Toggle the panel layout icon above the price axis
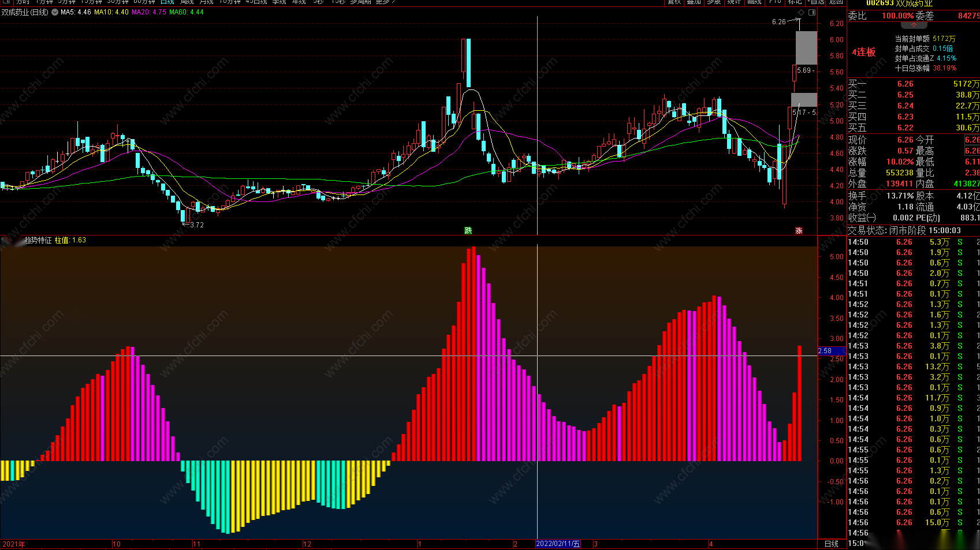The height and width of the screenshot is (550, 980). pyautogui.click(x=812, y=12)
